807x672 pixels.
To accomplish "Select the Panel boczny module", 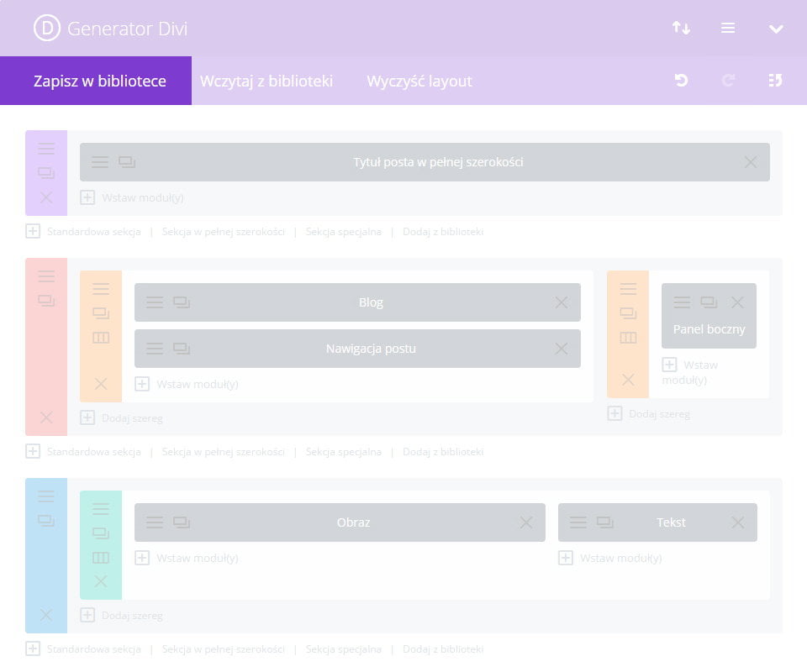I will [709, 329].
